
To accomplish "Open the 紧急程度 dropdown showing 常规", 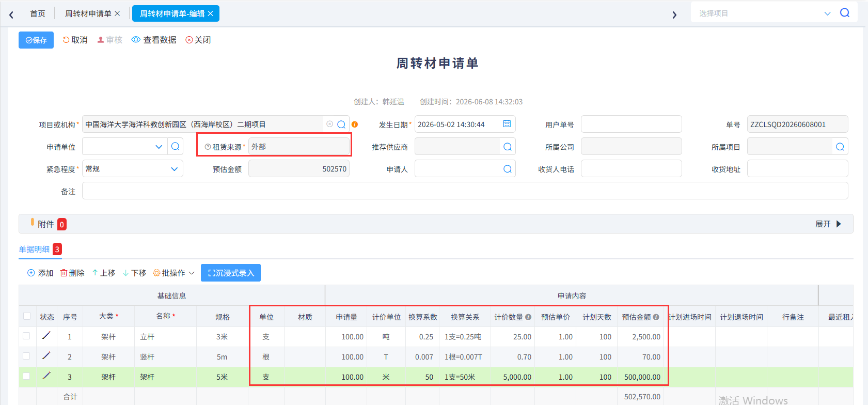I will (132, 169).
